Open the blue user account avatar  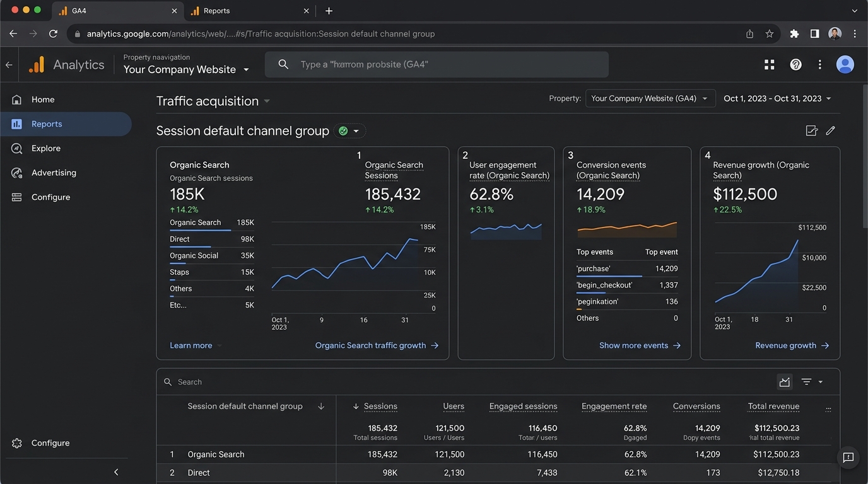tap(845, 64)
